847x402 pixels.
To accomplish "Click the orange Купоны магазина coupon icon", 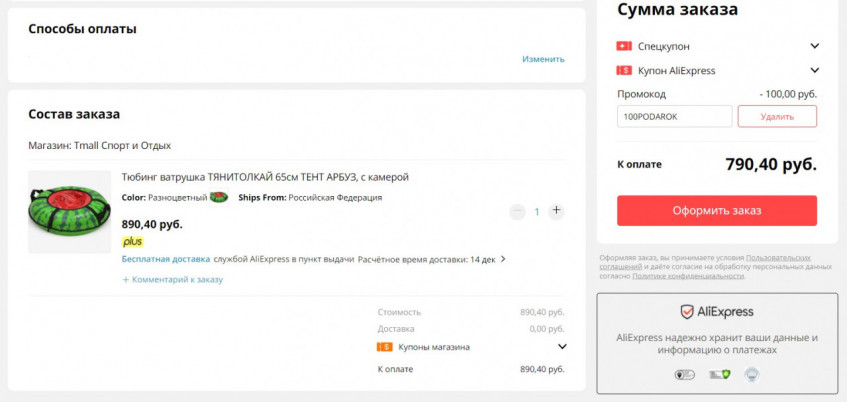I will pos(384,347).
